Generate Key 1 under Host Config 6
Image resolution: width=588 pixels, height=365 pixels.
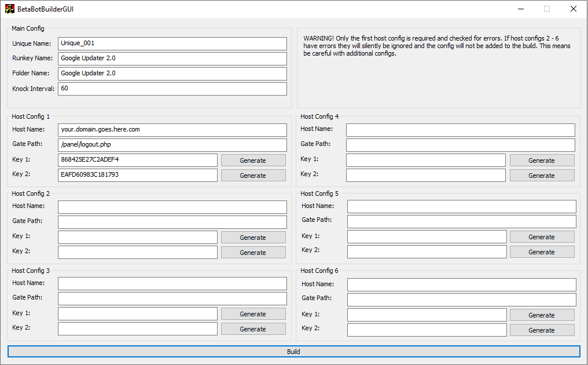click(x=542, y=315)
